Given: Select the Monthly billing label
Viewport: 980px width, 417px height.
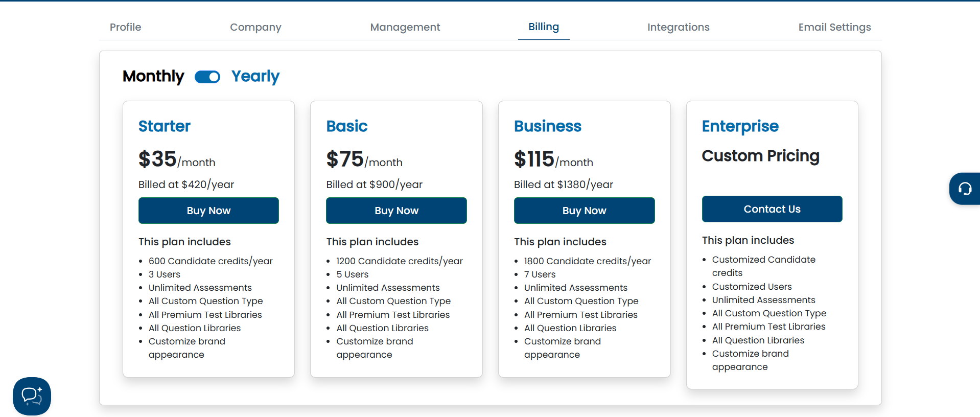Looking at the screenshot, I should tap(153, 76).
